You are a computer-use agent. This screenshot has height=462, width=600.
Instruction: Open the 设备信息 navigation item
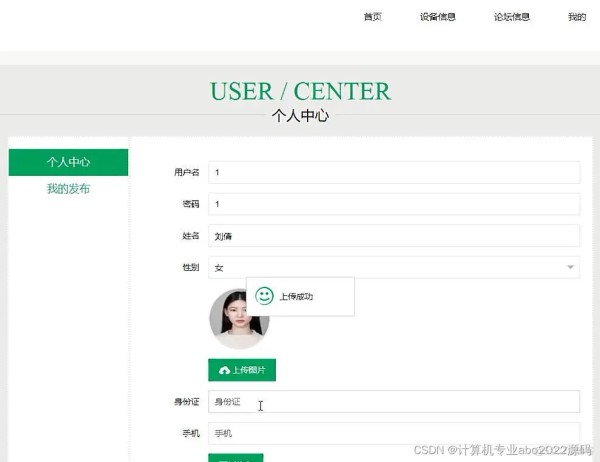437,17
